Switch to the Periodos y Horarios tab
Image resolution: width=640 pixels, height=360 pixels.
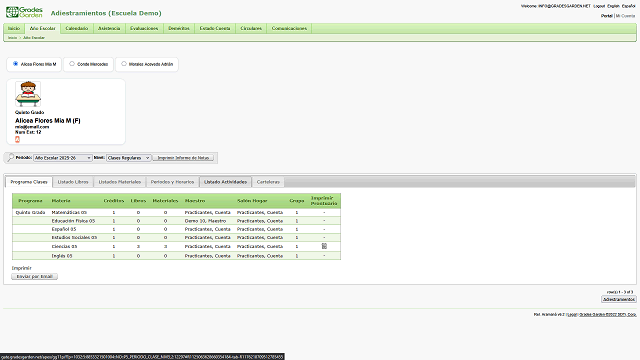pos(172,182)
